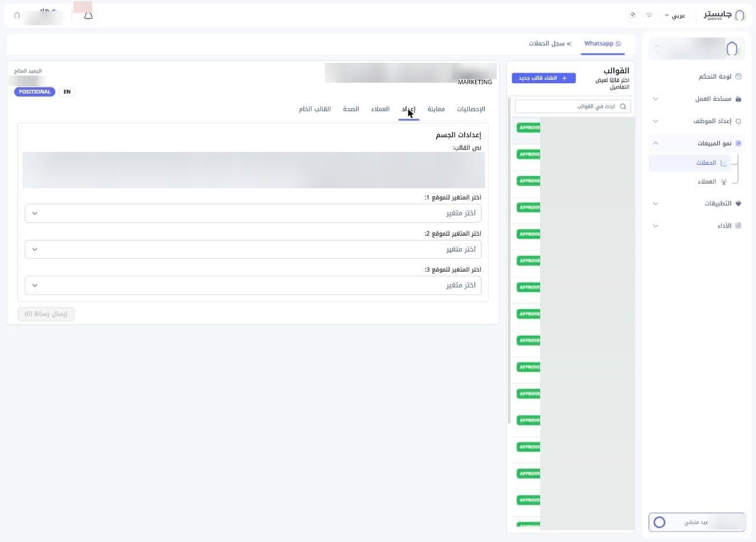756x542 pixels.
Task: Open لوحة التحكم dashboard menu item
Action: coord(697,77)
